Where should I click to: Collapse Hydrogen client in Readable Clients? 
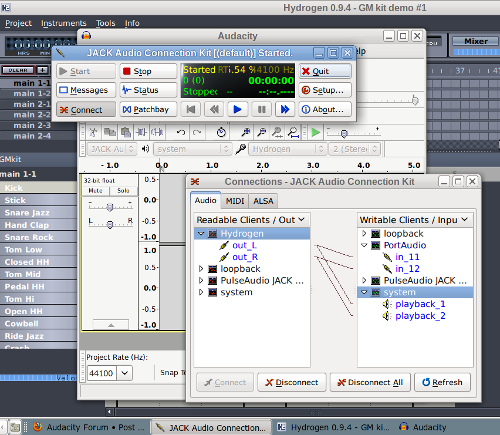click(x=201, y=233)
